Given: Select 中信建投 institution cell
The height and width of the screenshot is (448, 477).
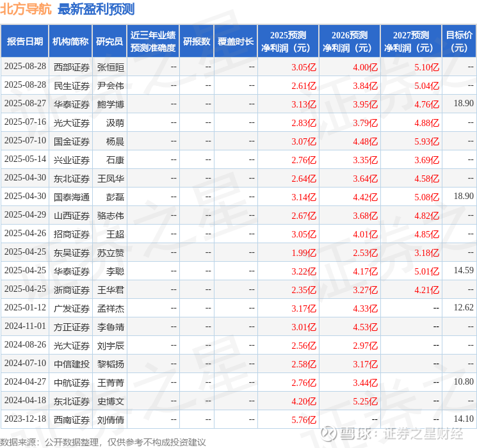Looking at the screenshot, I should coord(72,364).
